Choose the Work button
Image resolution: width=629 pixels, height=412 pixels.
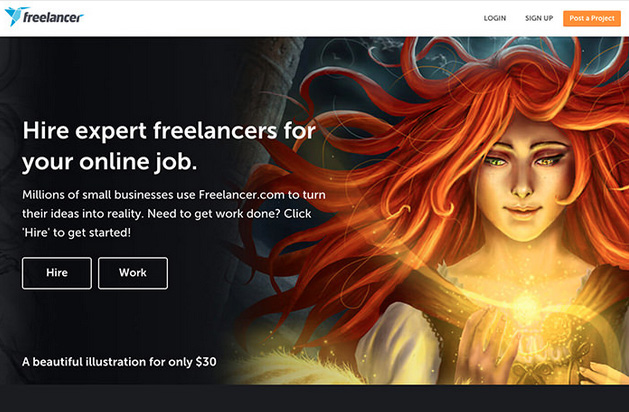[133, 273]
